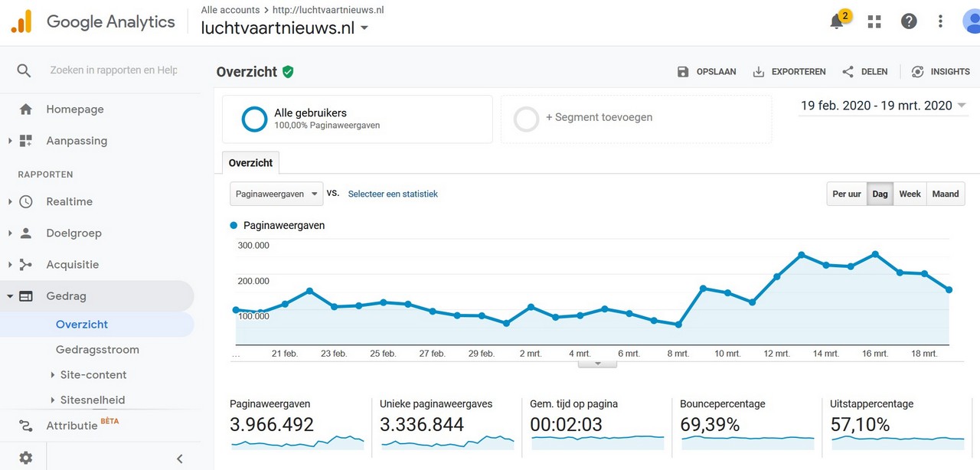
Task: Open the Paginaweergaven metric dropdown
Action: [276, 194]
